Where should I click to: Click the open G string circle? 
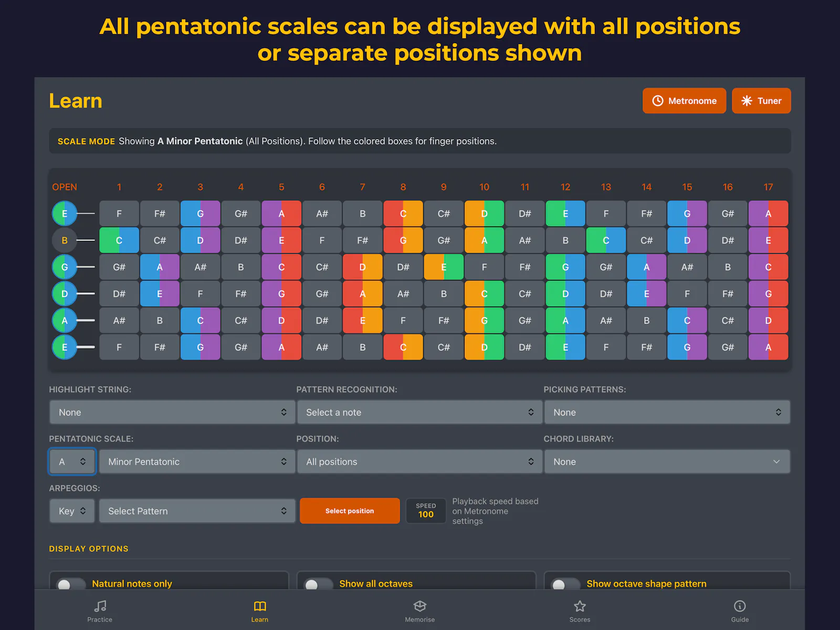coord(65,267)
